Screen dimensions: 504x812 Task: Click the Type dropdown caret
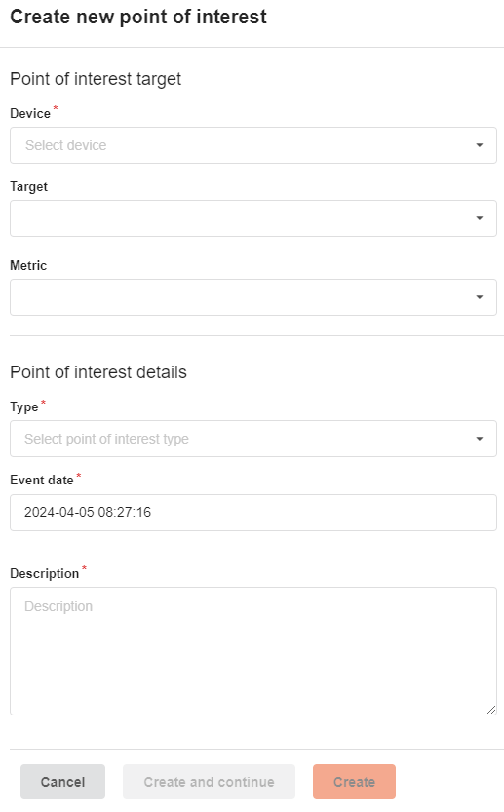click(479, 439)
